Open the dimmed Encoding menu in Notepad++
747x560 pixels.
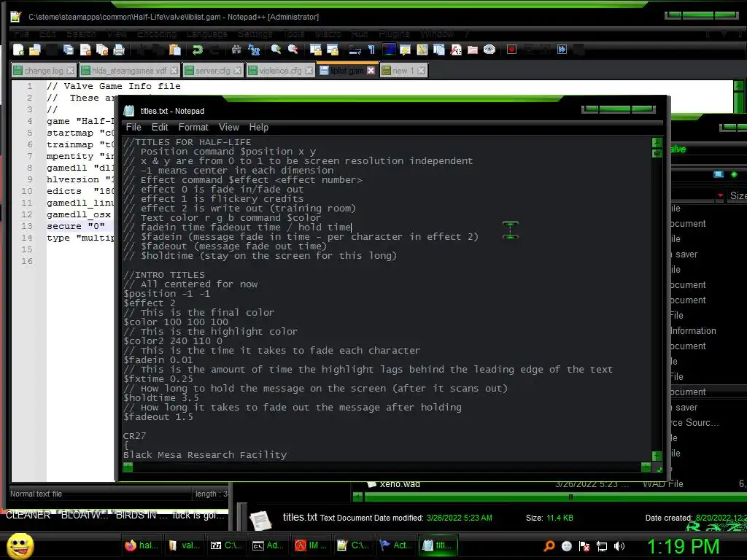coord(156,34)
